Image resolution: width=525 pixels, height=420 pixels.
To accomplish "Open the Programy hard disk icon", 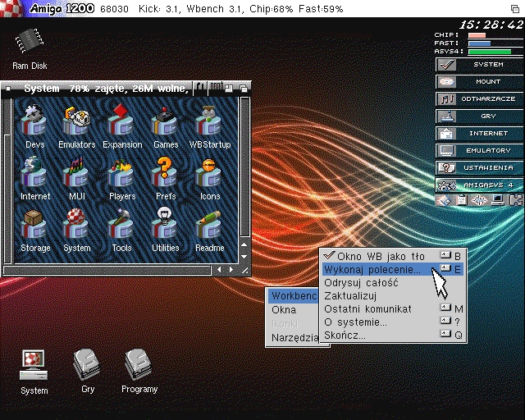I will point(139,371).
